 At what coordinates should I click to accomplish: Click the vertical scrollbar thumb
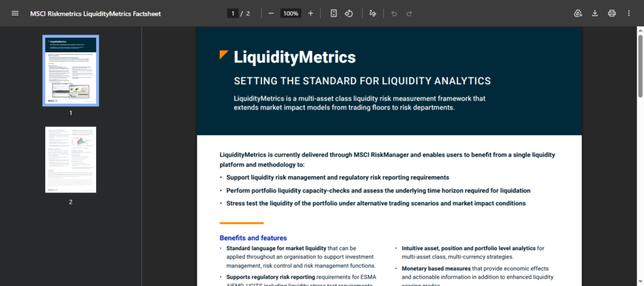(640, 65)
